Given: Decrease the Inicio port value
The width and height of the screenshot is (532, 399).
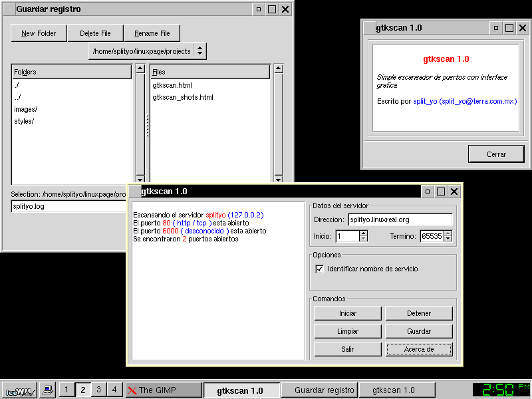Looking at the screenshot, I should (x=363, y=239).
